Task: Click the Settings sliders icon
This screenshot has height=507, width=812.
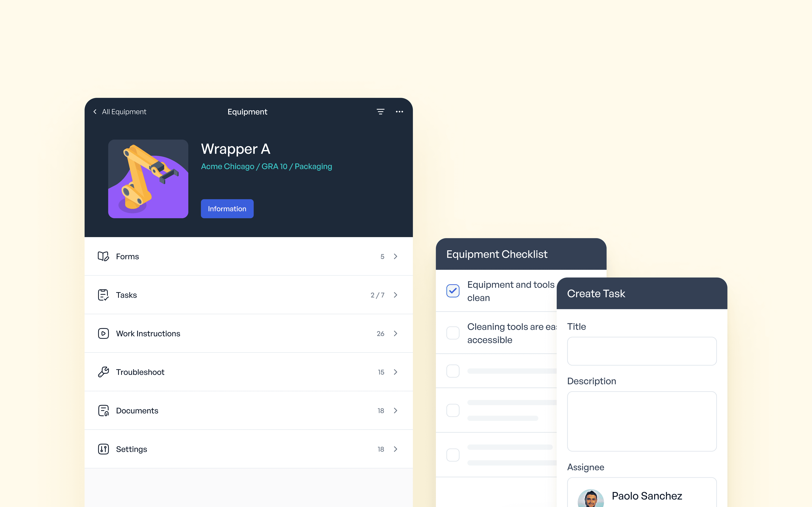Action: pyautogui.click(x=103, y=449)
